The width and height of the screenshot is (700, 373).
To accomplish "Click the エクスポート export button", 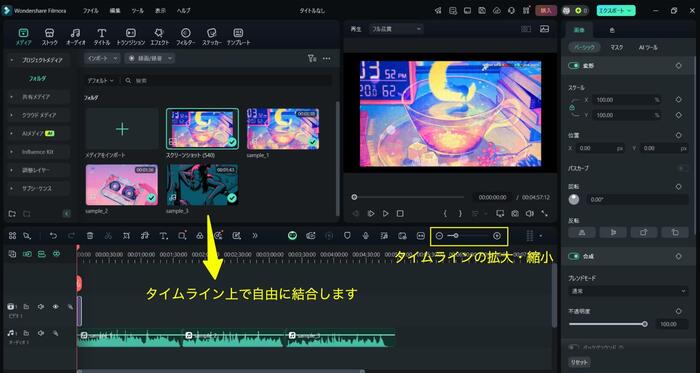I will pyautogui.click(x=616, y=11).
